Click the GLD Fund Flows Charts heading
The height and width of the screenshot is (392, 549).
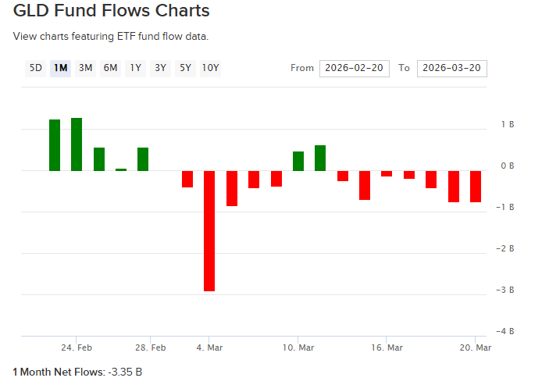point(112,12)
